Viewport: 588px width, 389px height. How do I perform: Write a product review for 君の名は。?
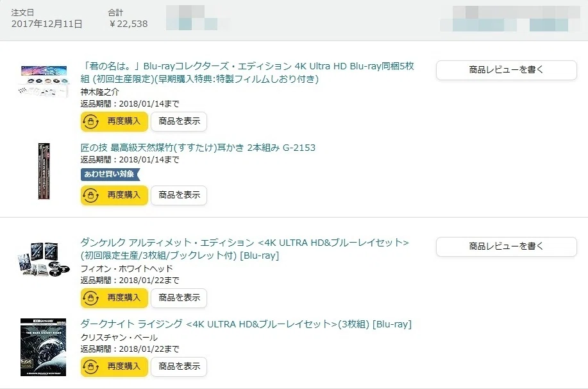coord(507,70)
